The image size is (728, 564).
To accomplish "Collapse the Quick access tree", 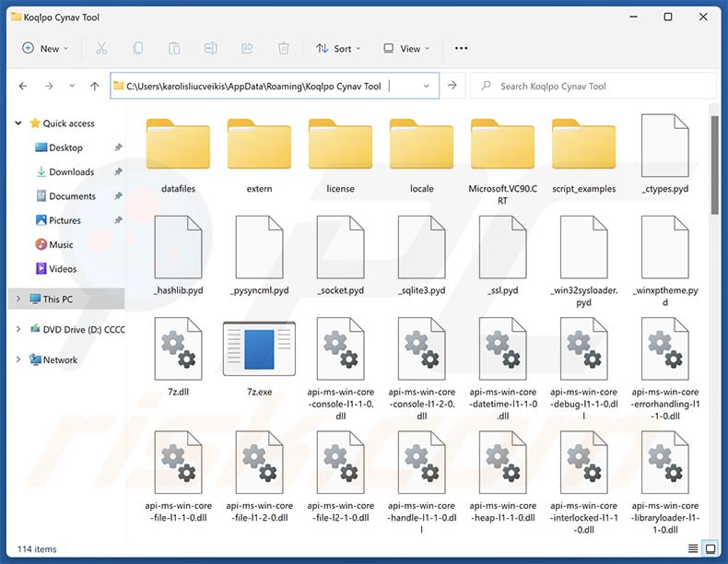I will [x=18, y=123].
